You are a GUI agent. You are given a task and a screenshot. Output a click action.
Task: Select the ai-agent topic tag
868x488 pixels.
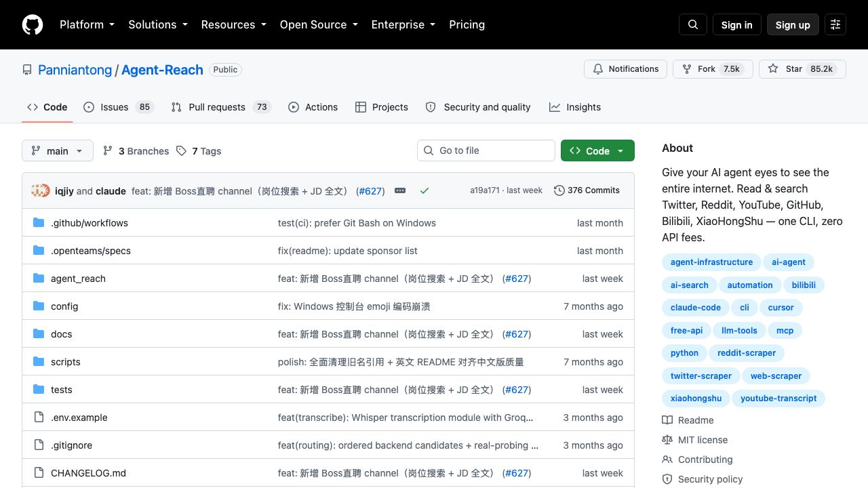[x=789, y=262]
